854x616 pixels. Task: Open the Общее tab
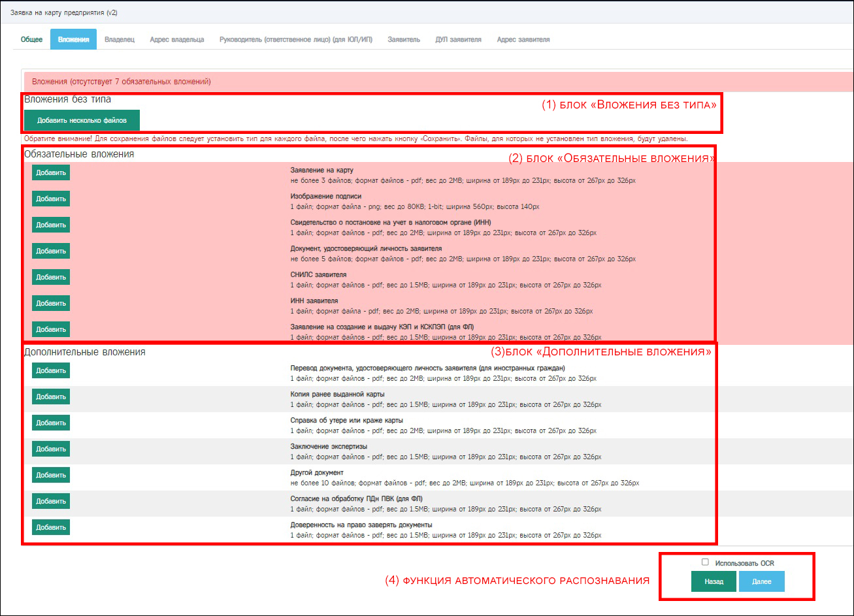point(31,39)
